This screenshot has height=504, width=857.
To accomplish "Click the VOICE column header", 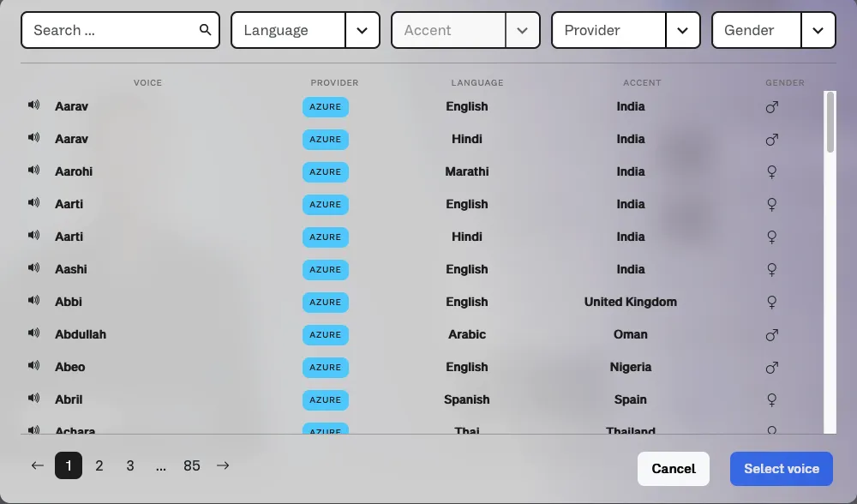I will click(147, 82).
